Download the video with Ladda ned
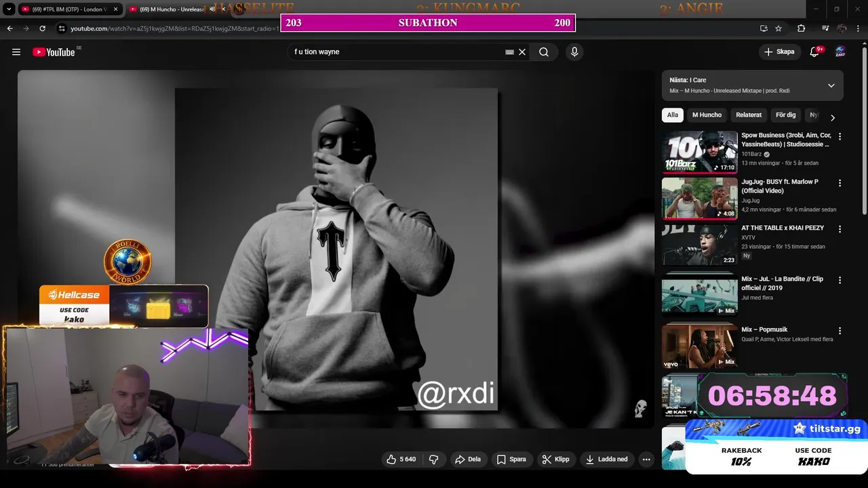The width and height of the screenshot is (868, 488). pos(607,460)
